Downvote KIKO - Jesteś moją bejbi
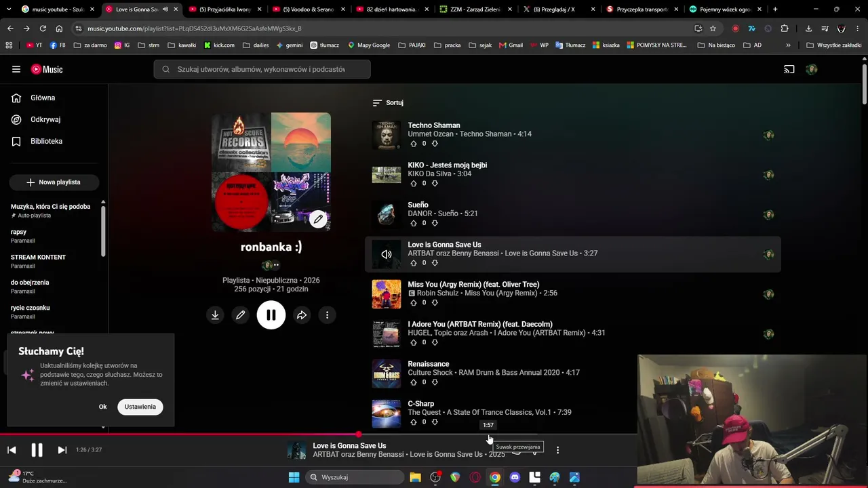This screenshot has height=488, width=868. (x=435, y=184)
